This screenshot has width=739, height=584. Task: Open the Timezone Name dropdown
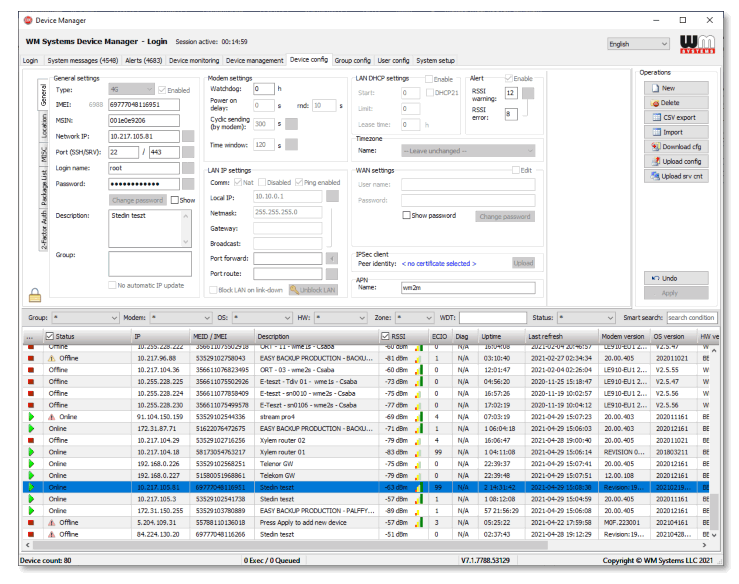coord(468,151)
